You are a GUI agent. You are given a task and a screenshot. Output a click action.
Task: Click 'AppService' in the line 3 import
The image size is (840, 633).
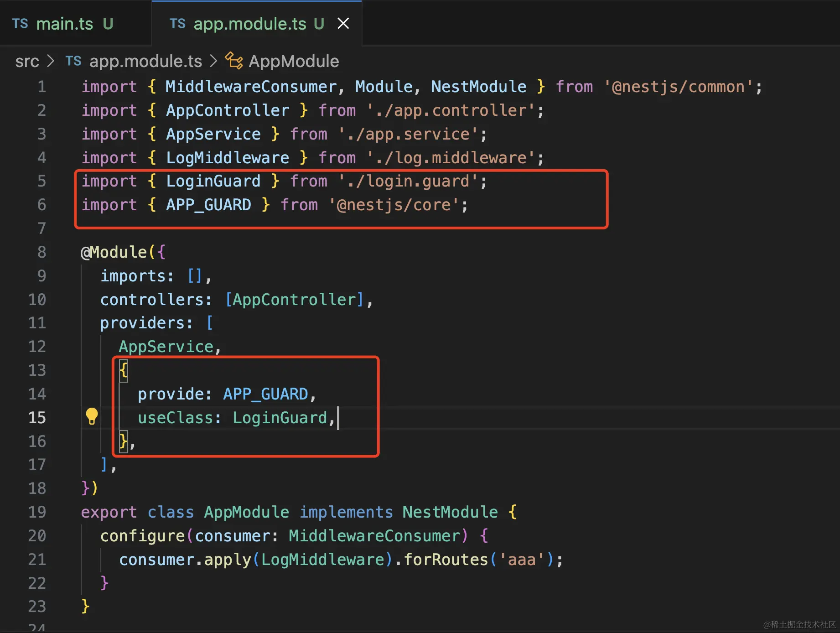point(213,134)
